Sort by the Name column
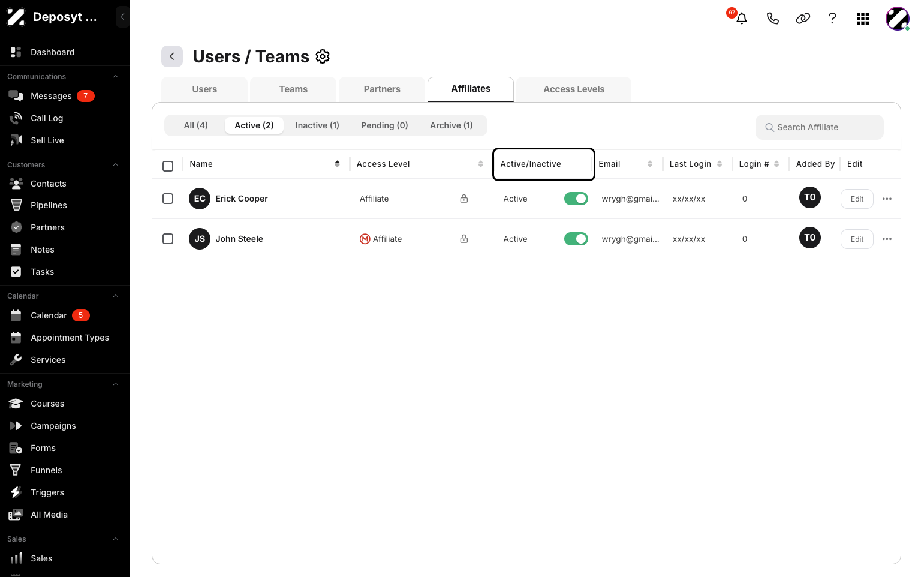 pyautogui.click(x=338, y=164)
